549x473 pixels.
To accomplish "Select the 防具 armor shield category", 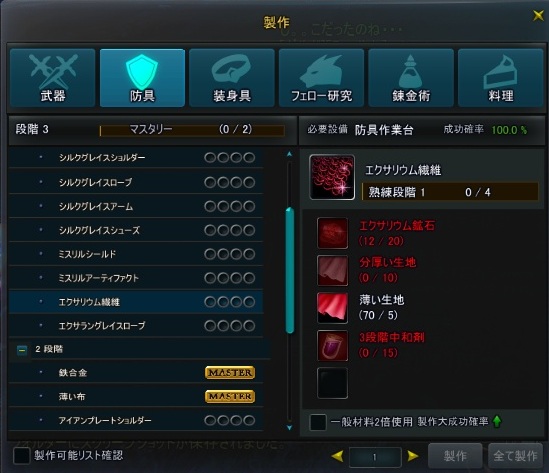I will pos(142,78).
